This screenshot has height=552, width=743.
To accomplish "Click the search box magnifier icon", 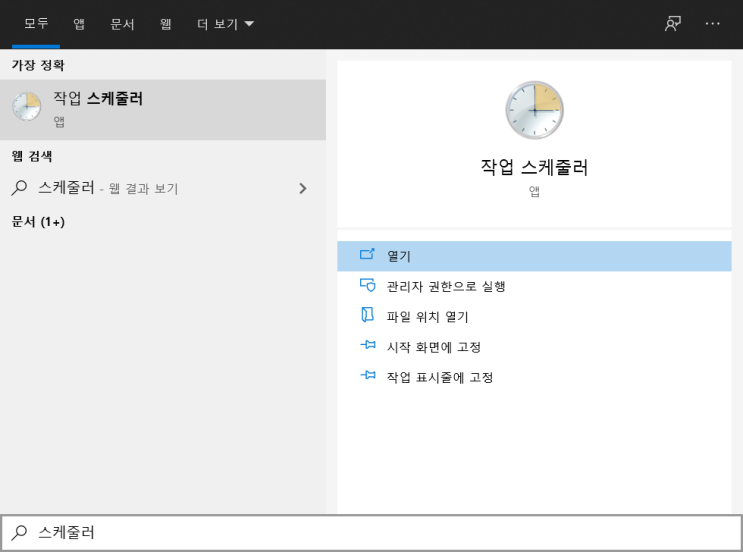I will tap(19, 533).
